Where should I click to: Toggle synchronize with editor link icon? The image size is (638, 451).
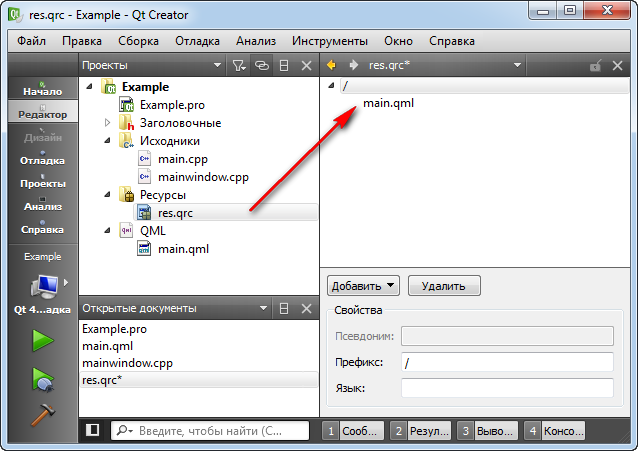pyautogui.click(x=262, y=65)
